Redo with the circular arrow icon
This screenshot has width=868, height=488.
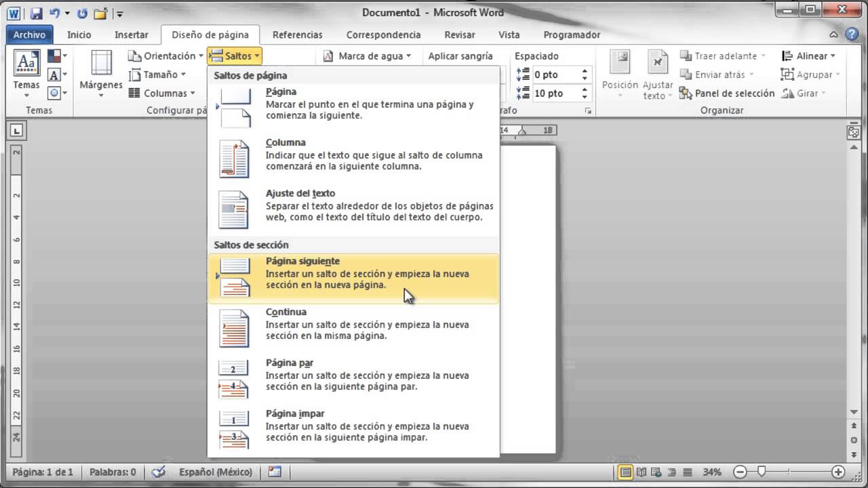pos(82,13)
